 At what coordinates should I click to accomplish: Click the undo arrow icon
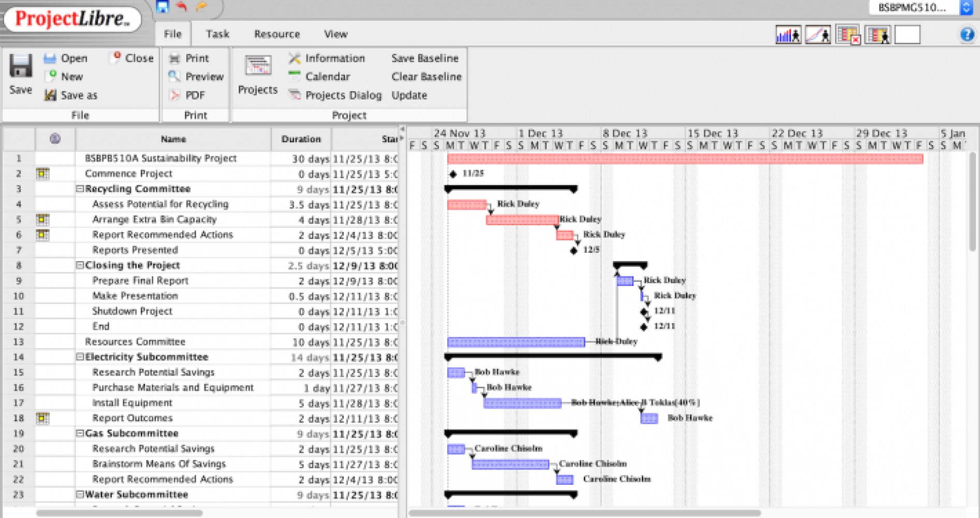click(x=181, y=6)
